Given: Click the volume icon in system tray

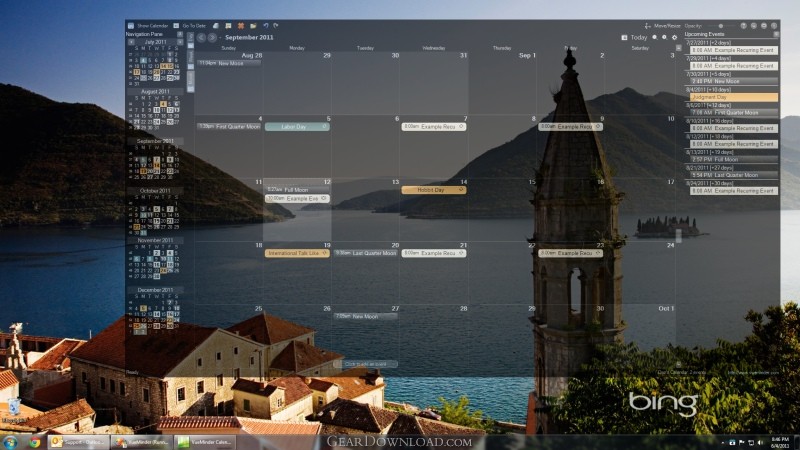Looking at the screenshot, I should click(760, 442).
